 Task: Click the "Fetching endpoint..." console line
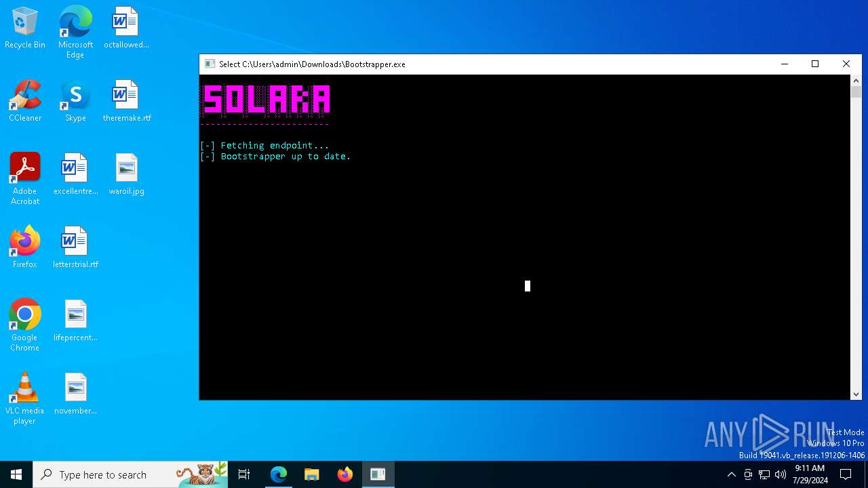(x=264, y=145)
